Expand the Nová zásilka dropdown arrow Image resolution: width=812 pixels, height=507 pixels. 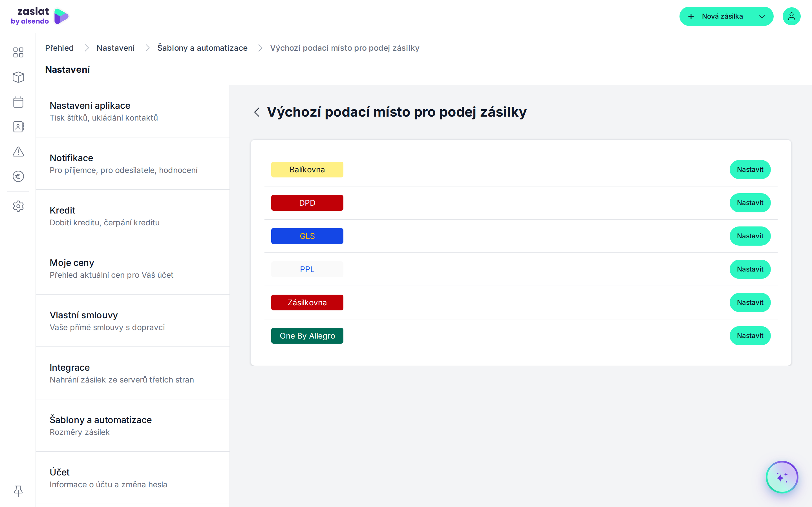click(x=762, y=16)
